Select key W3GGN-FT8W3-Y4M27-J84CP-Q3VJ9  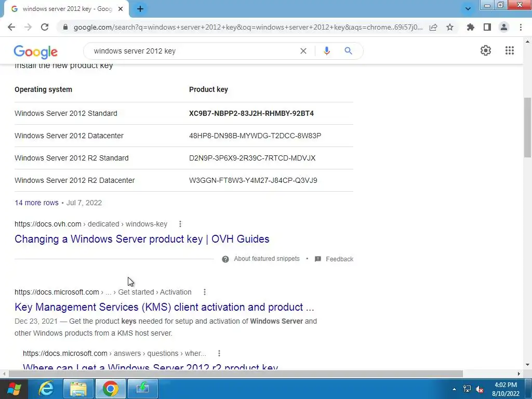pos(253,180)
